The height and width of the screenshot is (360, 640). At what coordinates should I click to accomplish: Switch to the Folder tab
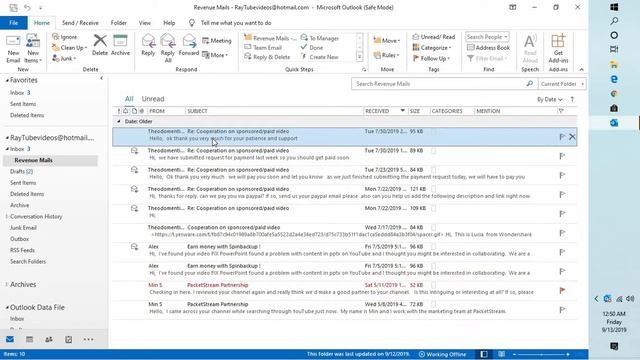(118, 23)
